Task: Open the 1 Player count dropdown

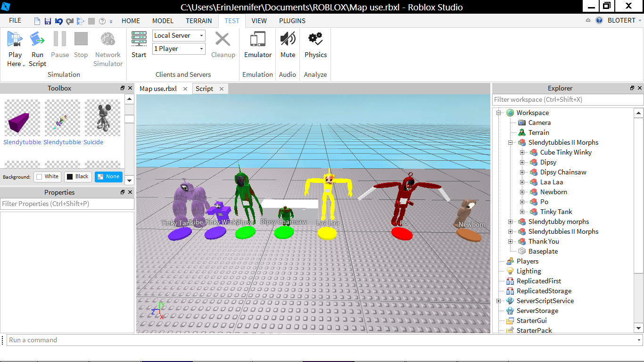Action: 179,49
